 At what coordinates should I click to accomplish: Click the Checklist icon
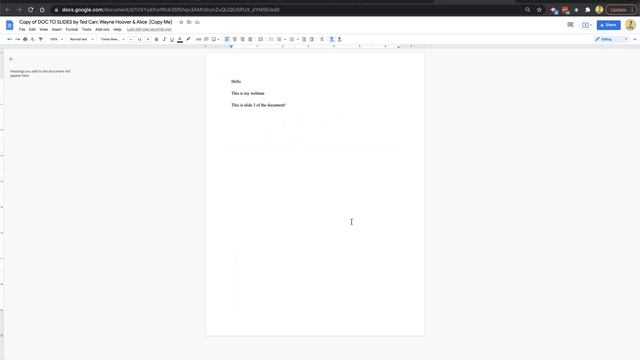(x=271, y=39)
